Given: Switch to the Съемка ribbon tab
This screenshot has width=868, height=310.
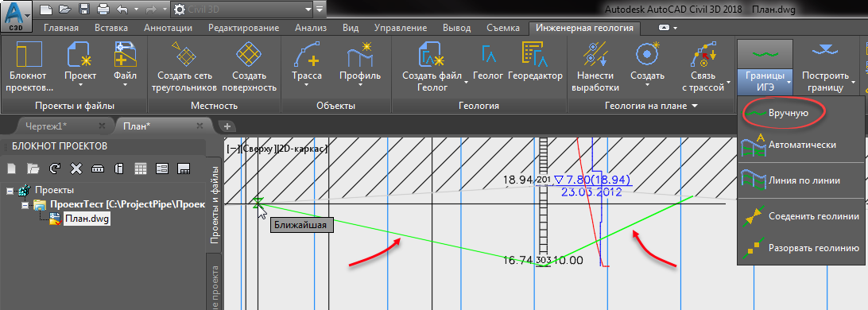Looking at the screenshot, I should tap(503, 29).
